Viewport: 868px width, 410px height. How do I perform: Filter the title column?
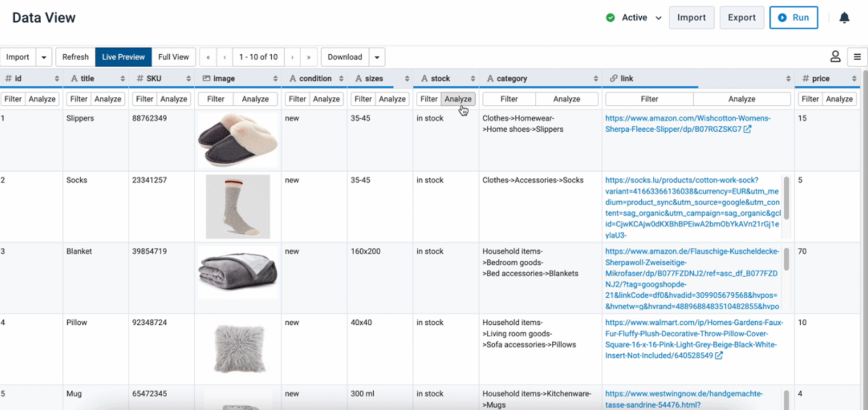[x=79, y=99]
